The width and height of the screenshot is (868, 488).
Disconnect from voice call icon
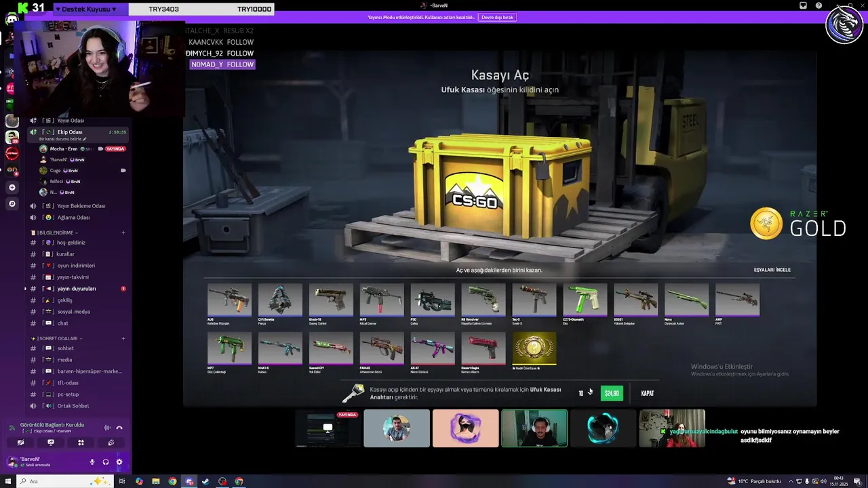coord(119,428)
